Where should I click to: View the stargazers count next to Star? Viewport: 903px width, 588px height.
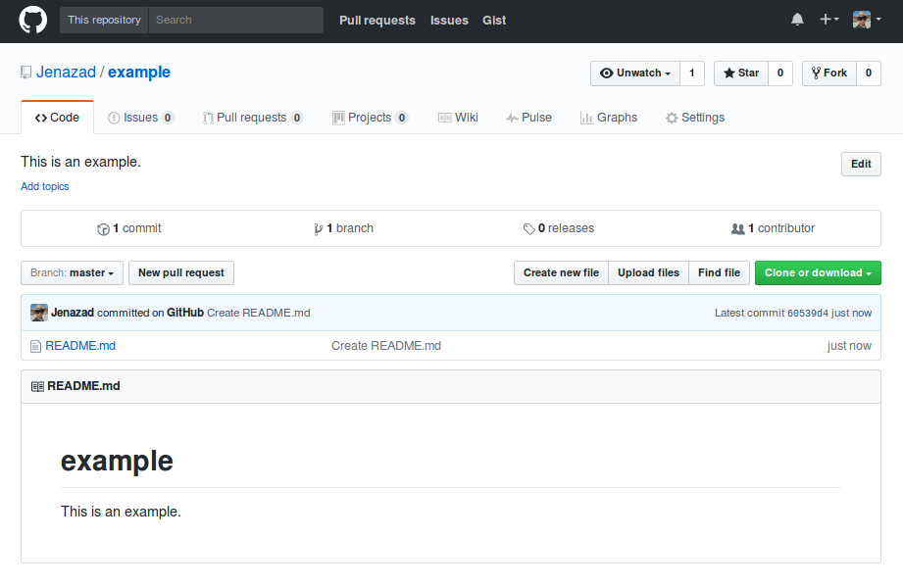click(780, 73)
